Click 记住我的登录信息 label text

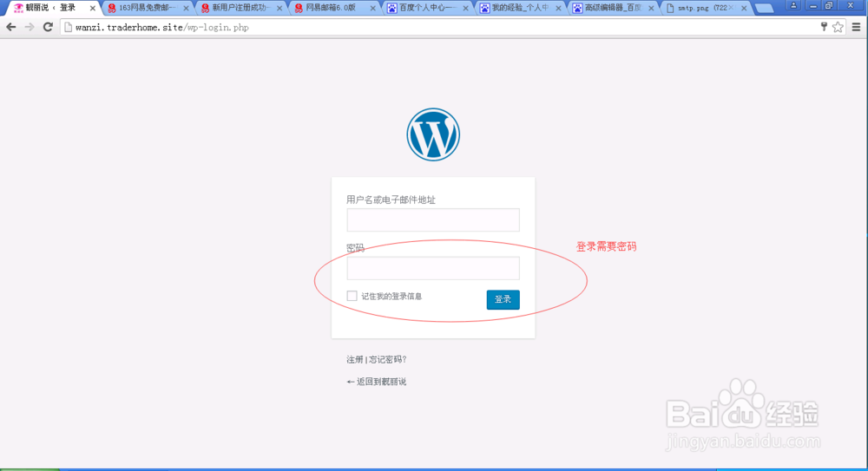391,297
